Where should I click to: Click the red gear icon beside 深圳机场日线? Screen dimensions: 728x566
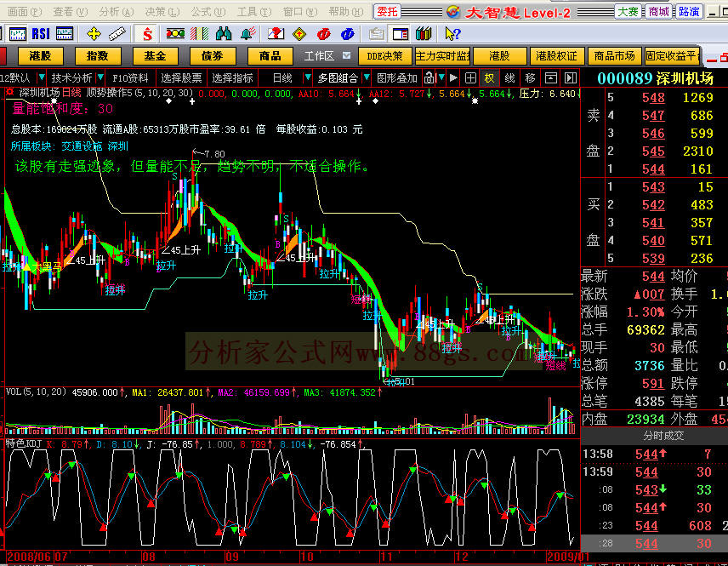click(9, 93)
